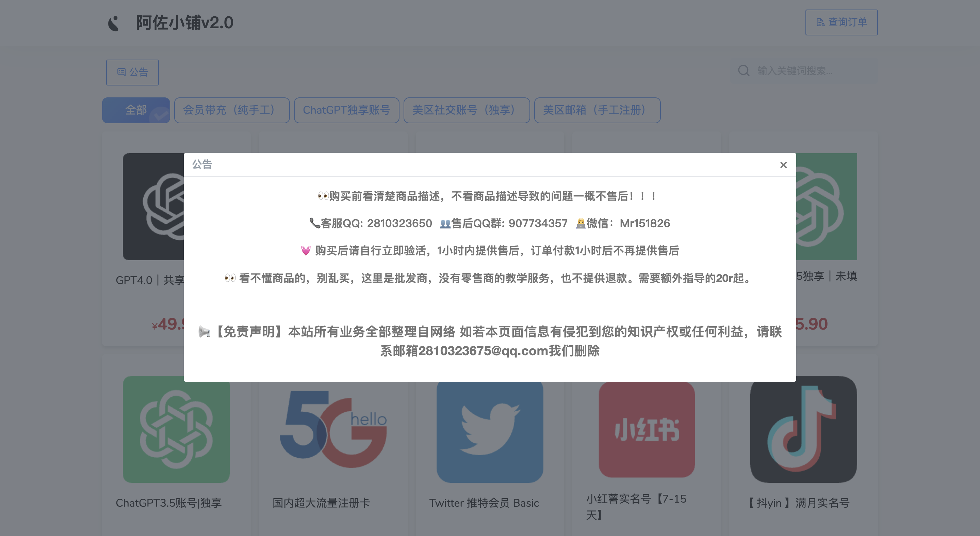Select the 全部 category tab
Image resolution: width=980 pixels, height=536 pixels.
pos(136,110)
